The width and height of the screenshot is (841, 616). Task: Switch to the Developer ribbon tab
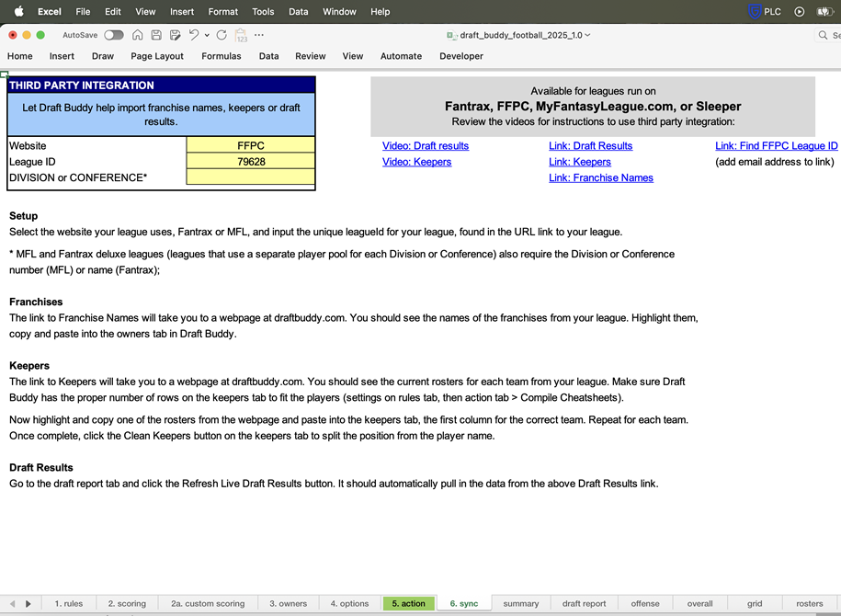[x=461, y=56]
